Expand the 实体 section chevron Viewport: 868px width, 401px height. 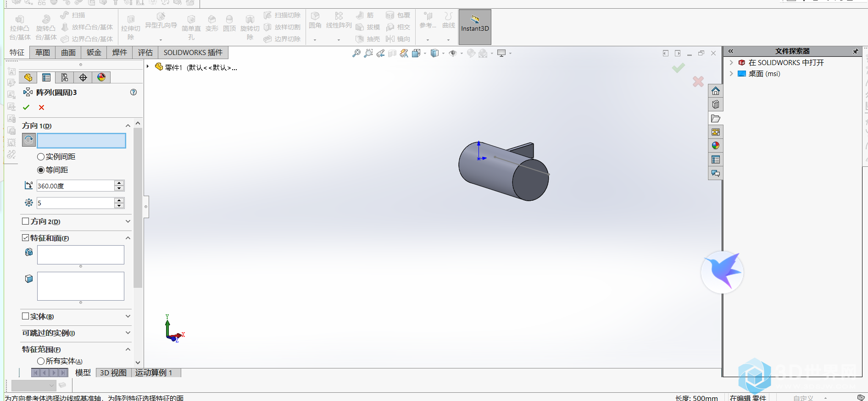128,316
